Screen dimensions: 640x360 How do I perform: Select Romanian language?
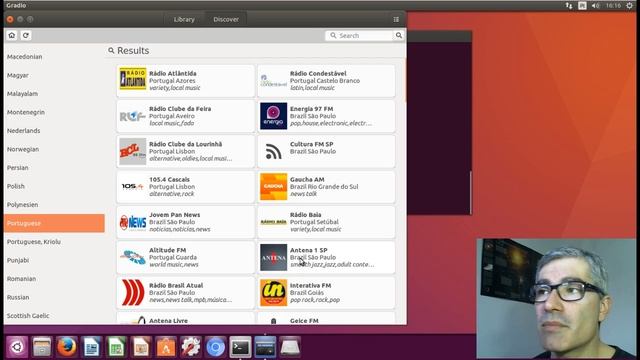[54, 279]
